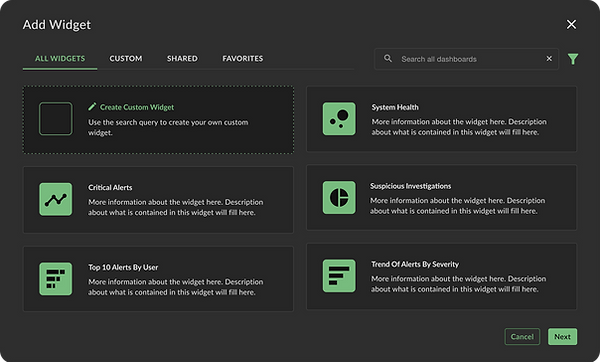Click the System Health bubble chart icon
Screen dimensions: 600x362
[x=339, y=119]
